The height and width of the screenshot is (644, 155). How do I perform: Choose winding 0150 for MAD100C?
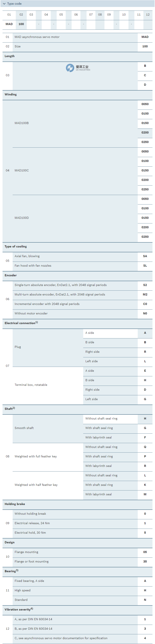click(x=145, y=171)
